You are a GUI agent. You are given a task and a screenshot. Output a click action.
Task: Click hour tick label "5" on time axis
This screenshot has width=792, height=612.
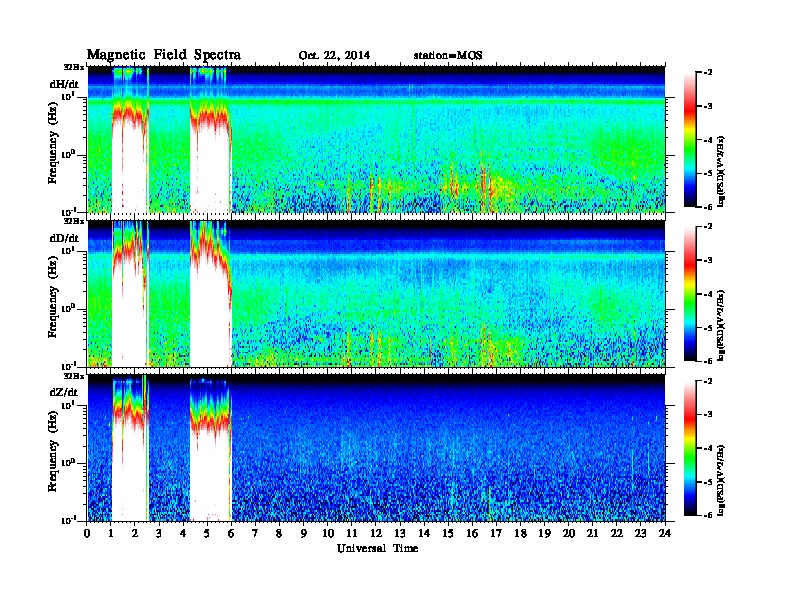[x=207, y=534]
